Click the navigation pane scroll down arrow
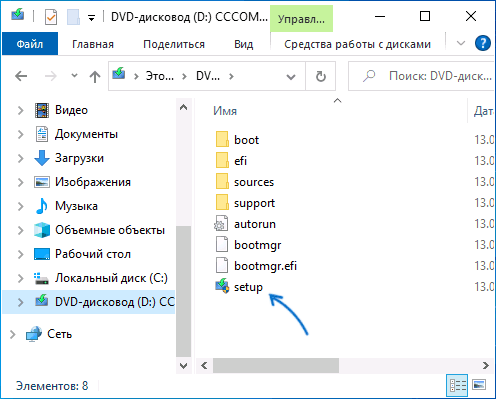Screen dimensions: 496x399 coord(183,366)
